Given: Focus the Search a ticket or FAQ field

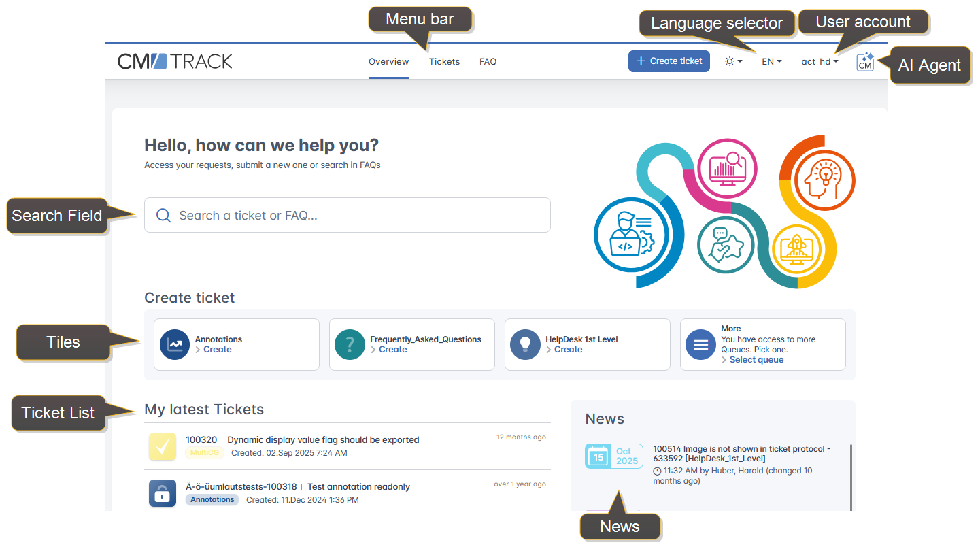Looking at the screenshot, I should (348, 216).
